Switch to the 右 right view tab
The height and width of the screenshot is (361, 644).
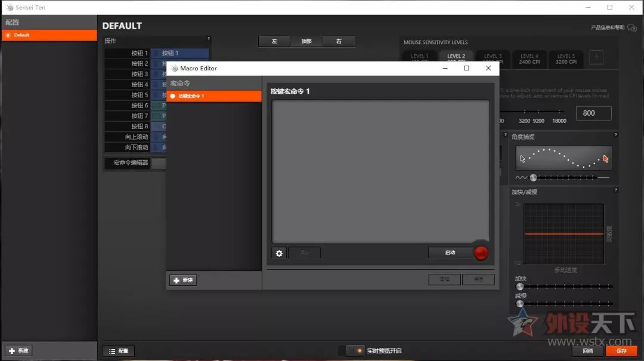click(x=339, y=41)
